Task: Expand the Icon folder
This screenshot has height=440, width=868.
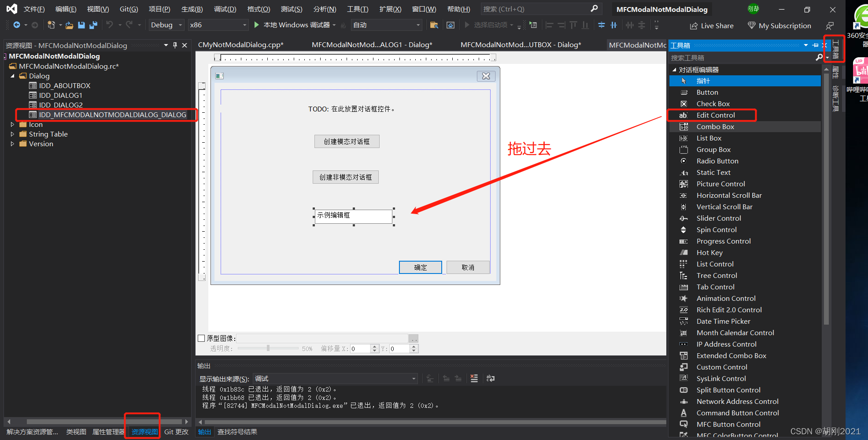Action: pyautogui.click(x=12, y=125)
